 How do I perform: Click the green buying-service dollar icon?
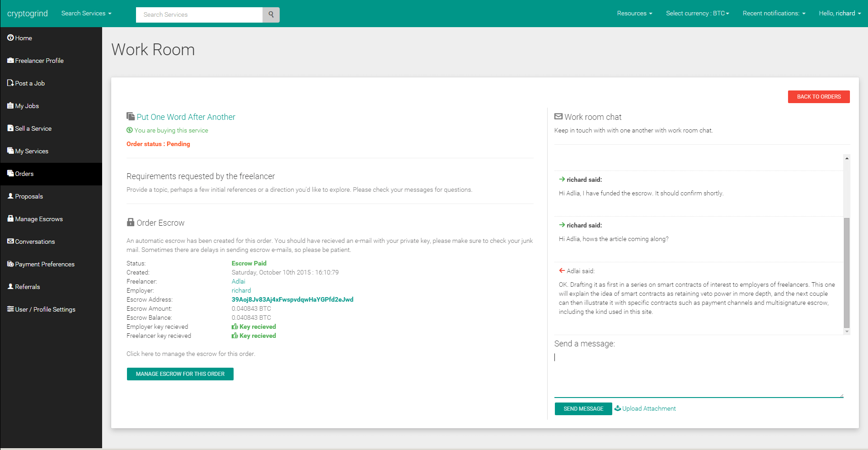[x=130, y=130]
